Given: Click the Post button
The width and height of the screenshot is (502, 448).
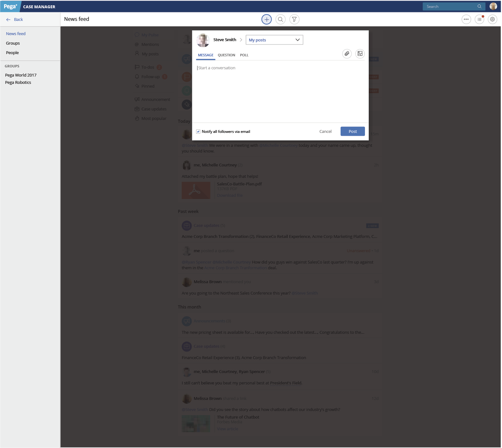Looking at the screenshot, I should pos(353,131).
